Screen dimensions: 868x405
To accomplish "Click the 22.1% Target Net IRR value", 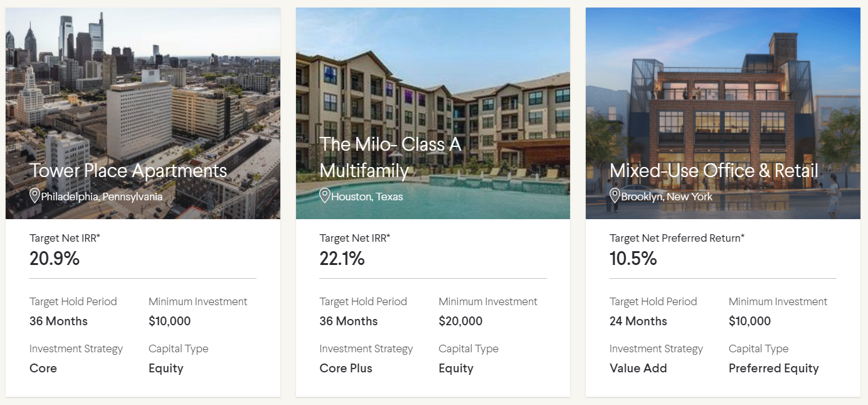I will 342,259.
